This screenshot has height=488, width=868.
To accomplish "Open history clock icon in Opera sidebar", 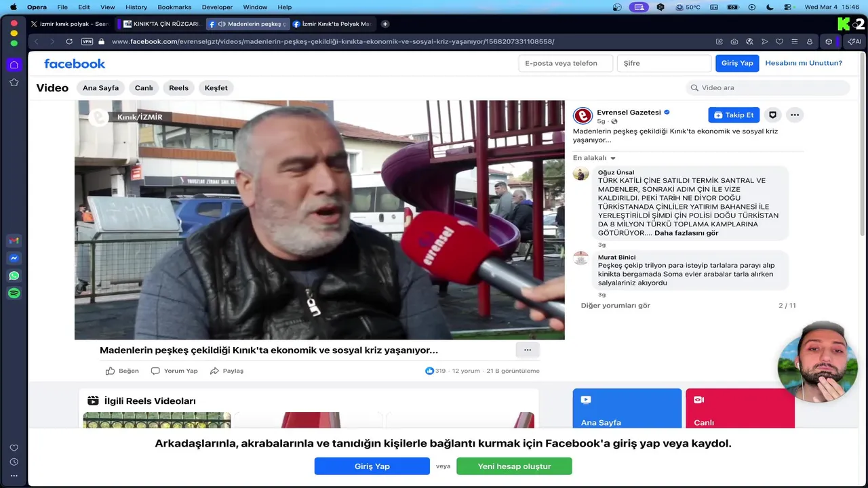I will (14, 462).
